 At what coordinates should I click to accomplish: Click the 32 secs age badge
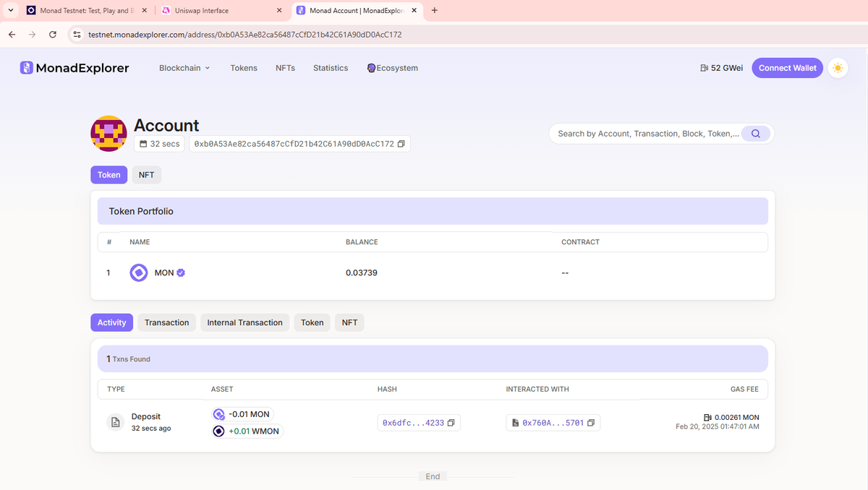[160, 144]
